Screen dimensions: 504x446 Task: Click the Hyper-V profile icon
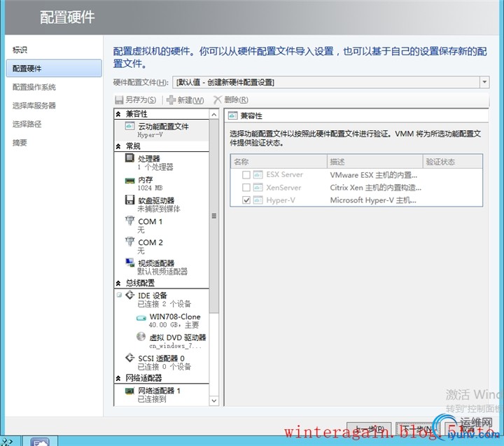(258, 200)
